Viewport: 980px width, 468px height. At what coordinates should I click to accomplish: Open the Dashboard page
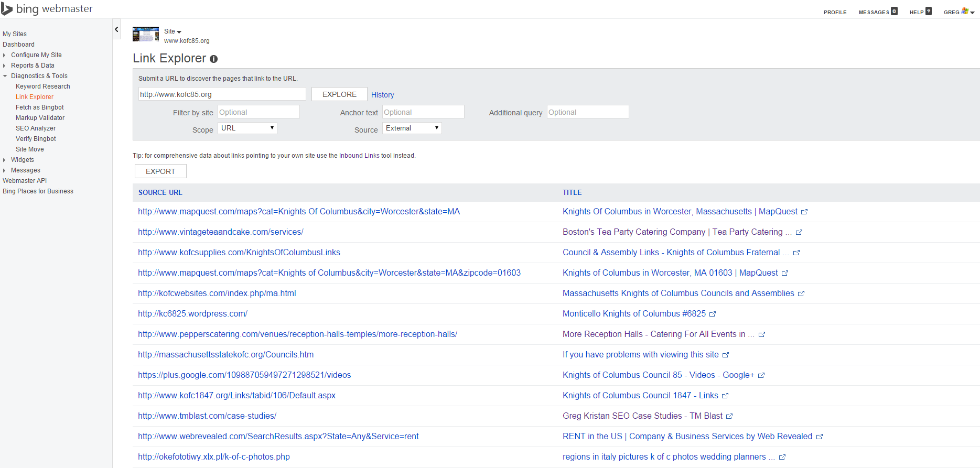click(x=18, y=45)
